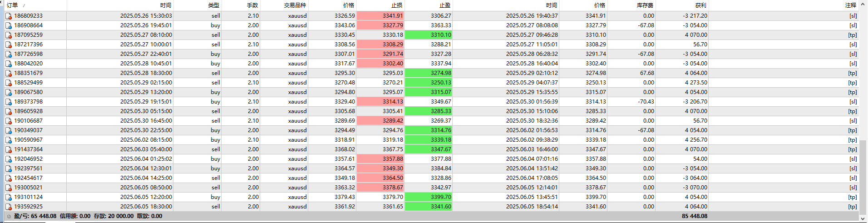Click the profit value -3 206.70
The height and width of the screenshot is (223, 868).
pyautogui.click(x=695, y=102)
